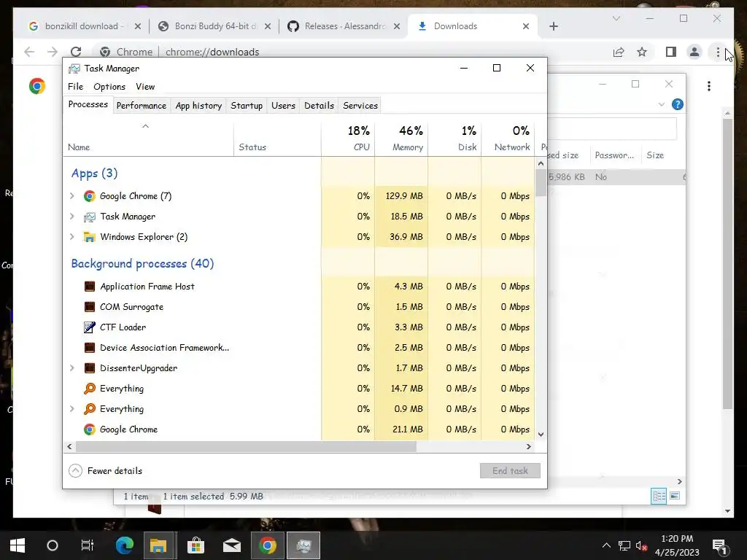Viewport: 747px width, 560px height.
Task: Switch to the Details tab
Action: (319, 106)
